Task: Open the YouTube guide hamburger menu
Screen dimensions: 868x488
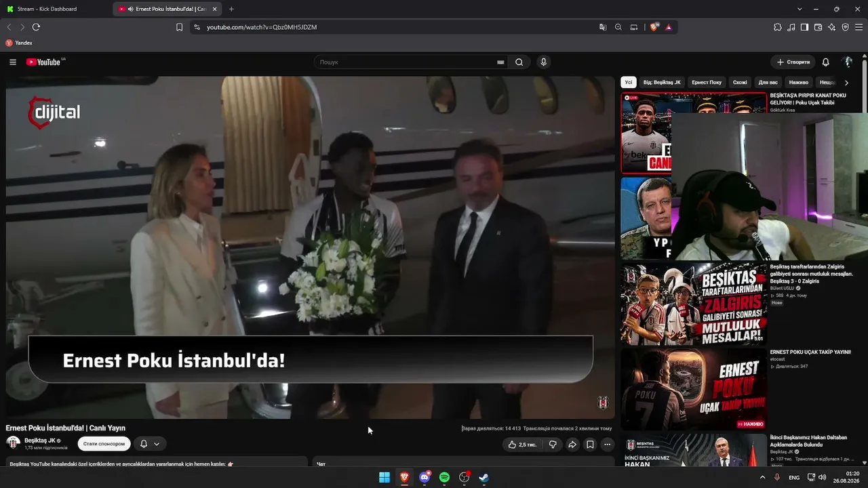Action: click(x=13, y=62)
